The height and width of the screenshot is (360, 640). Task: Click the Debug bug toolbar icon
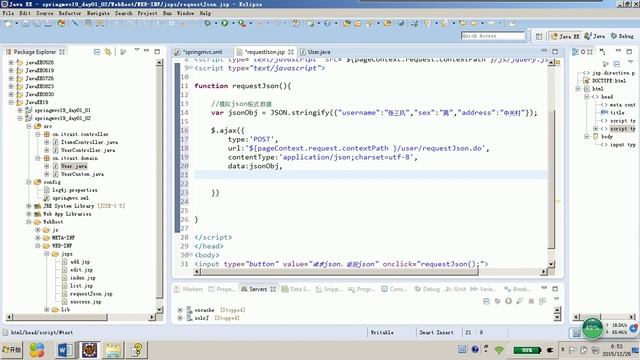point(207,23)
